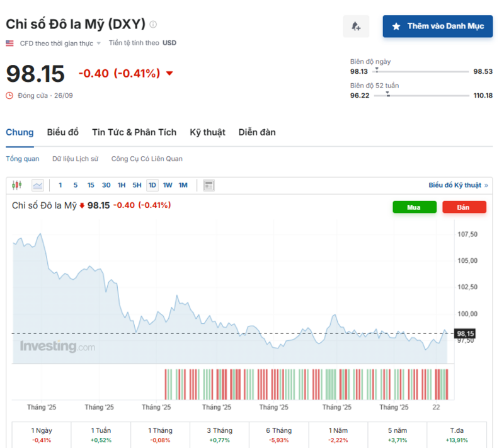Screen dimensions: 504x448
Task: Open the Dữ liệu Lịch sử sub-link
Action: tap(75, 159)
